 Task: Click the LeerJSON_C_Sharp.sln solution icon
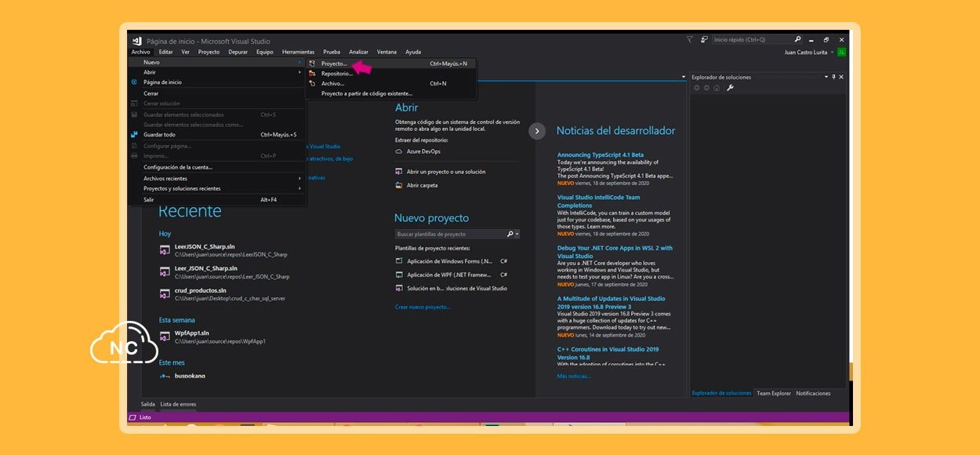(x=165, y=250)
